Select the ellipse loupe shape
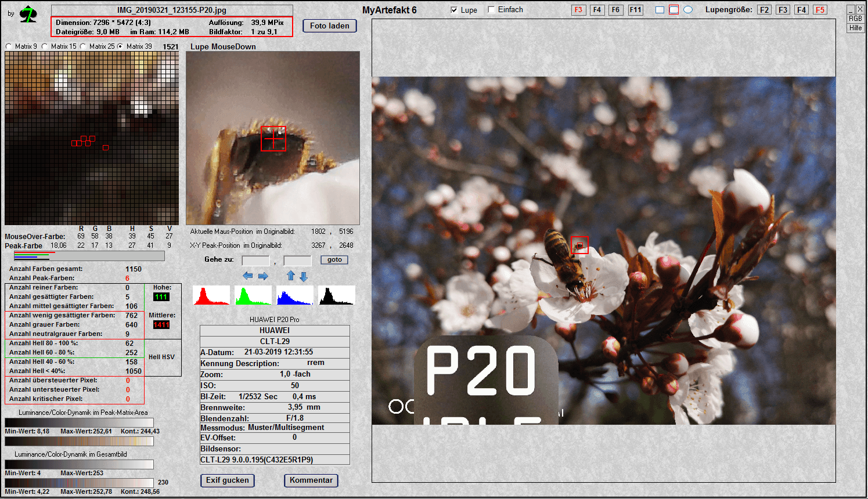Screen dimensions: 868x499 point(688,10)
